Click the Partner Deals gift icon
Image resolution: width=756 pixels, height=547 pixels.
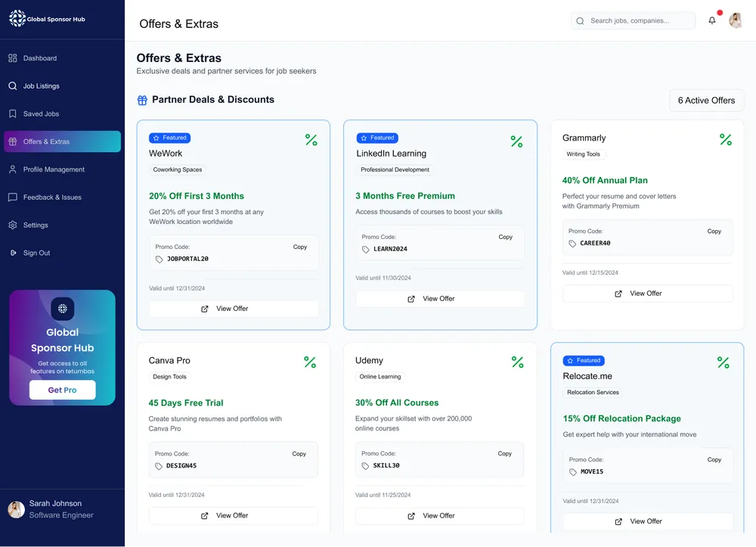(x=142, y=100)
